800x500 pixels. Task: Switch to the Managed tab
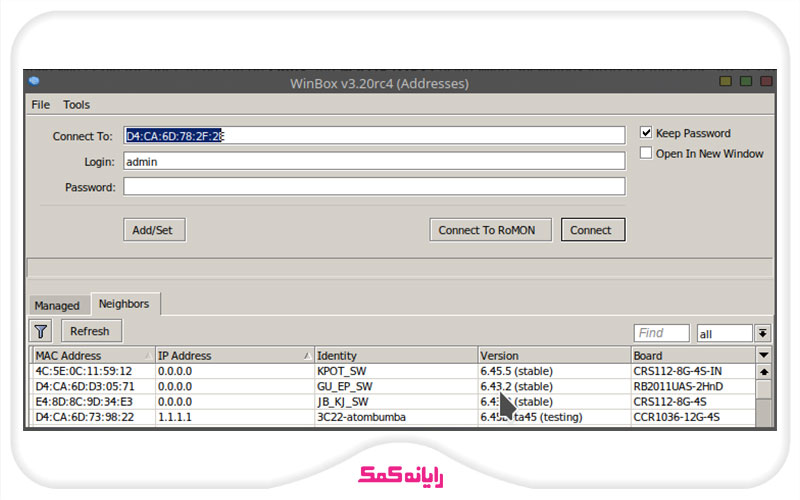[x=57, y=306]
